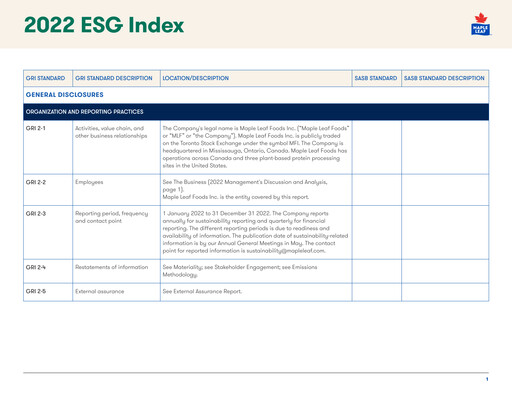Click 'Activities, value chain' description cell

(116, 147)
